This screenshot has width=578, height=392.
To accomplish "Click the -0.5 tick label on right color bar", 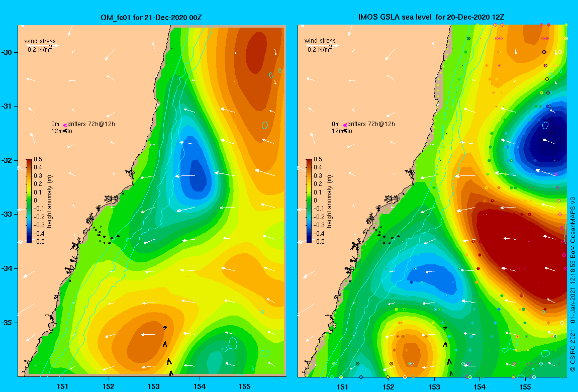I will [x=319, y=242].
